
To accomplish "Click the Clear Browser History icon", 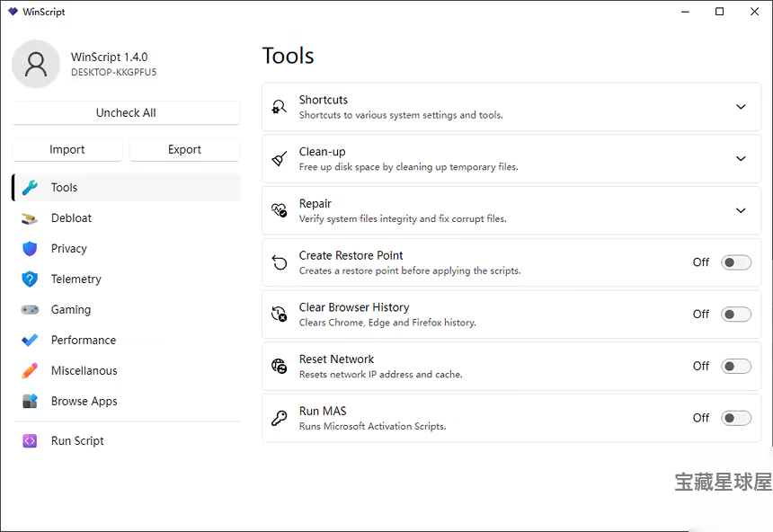I will click(279, 314).
